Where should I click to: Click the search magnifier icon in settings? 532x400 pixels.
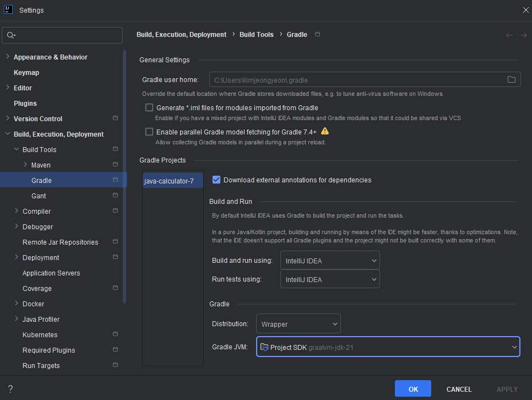pos(11,35)
